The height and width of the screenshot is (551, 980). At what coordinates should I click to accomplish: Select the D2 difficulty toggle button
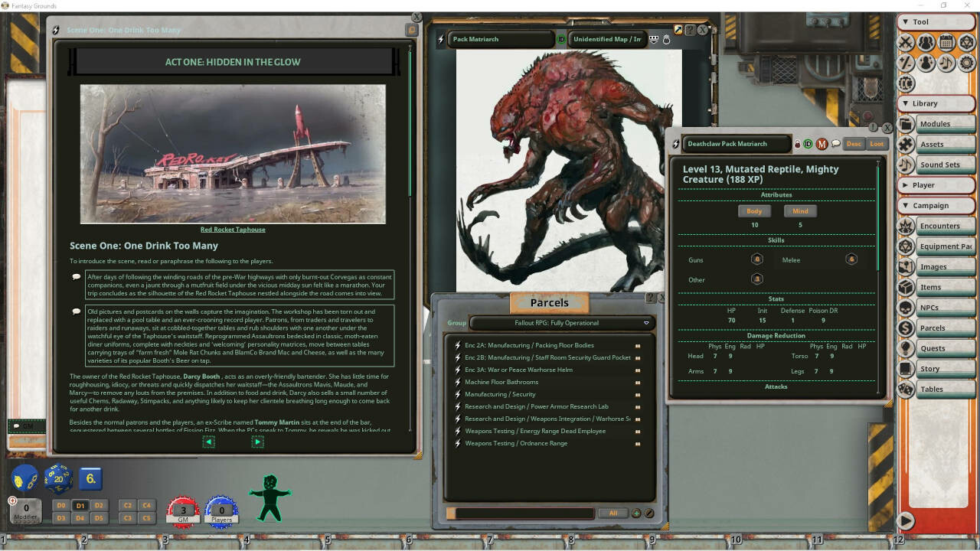coord(98,505)
